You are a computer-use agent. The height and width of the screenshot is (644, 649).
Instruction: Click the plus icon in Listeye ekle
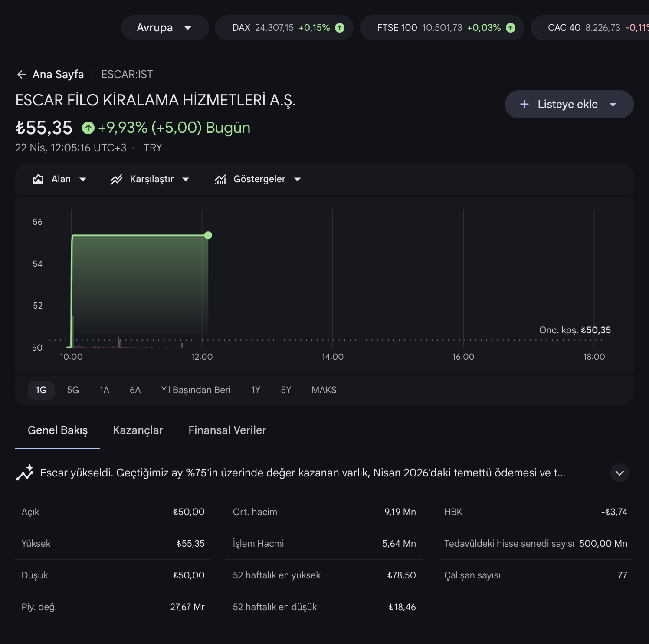[524, 104]
